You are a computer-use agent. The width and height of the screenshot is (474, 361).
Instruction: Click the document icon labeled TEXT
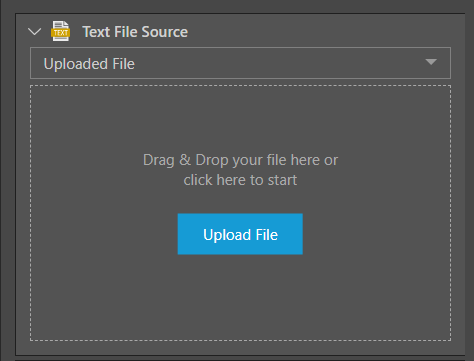60,31
